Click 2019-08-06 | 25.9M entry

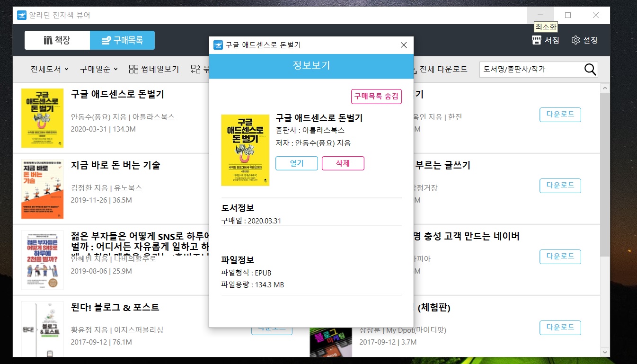tap(101, 271)
